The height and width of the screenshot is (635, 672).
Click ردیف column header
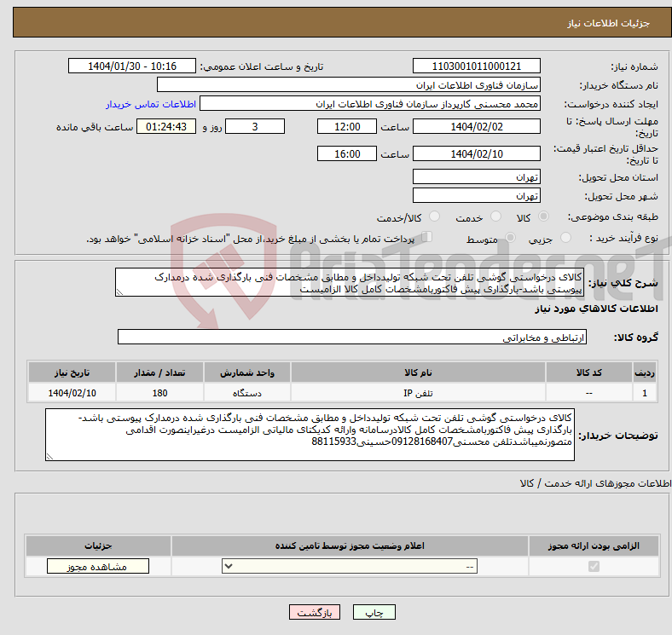645,372
